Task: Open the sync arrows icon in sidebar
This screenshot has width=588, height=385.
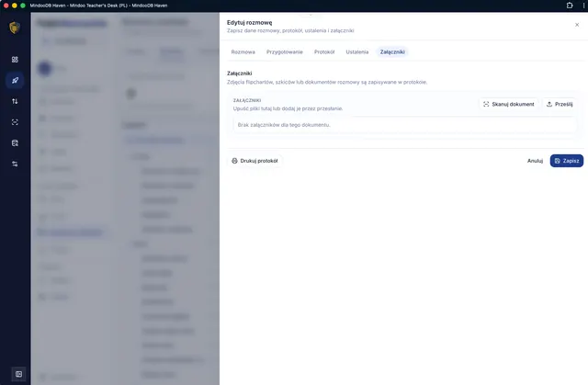Action: click(15, 101)
